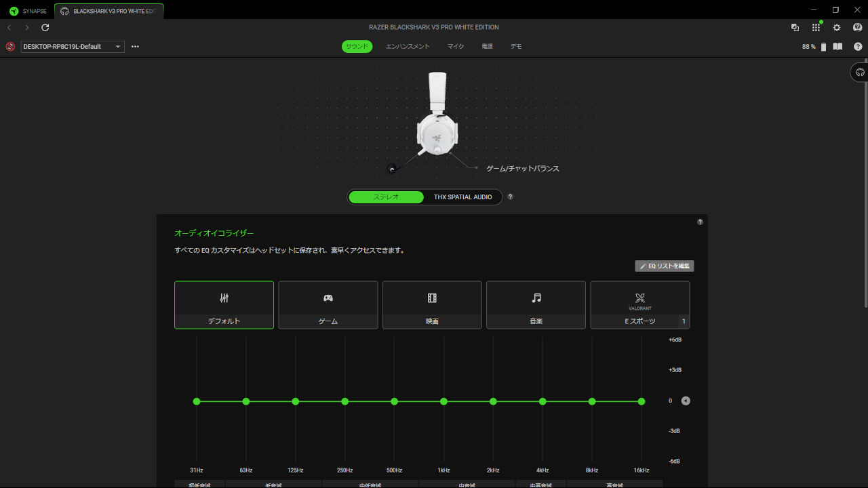Click the Razer Synapse logo icon
This screenshot has height=488, width=868.
tap(14, 11)
